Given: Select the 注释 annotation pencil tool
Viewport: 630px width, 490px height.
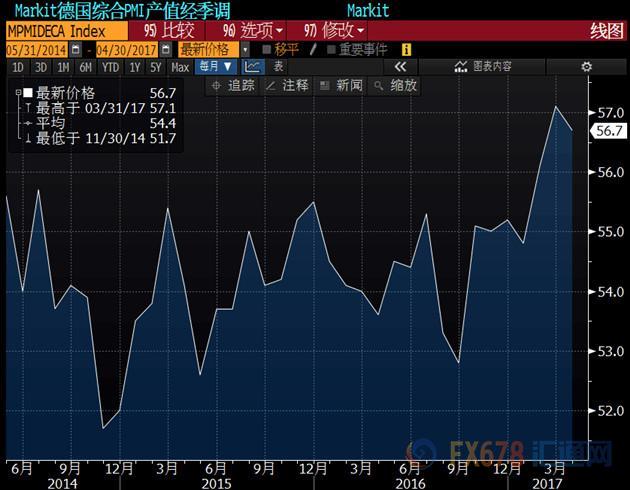Looking at the screenshot, I should 287,85.
